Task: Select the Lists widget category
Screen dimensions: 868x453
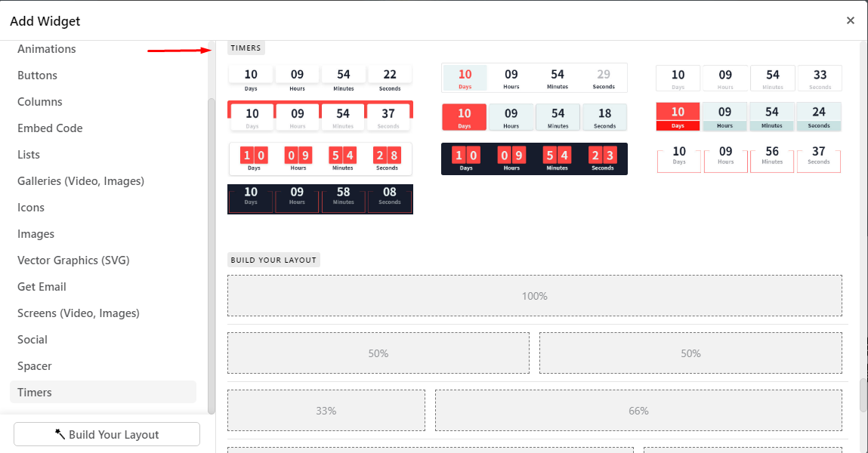Action: pos(28,154)
